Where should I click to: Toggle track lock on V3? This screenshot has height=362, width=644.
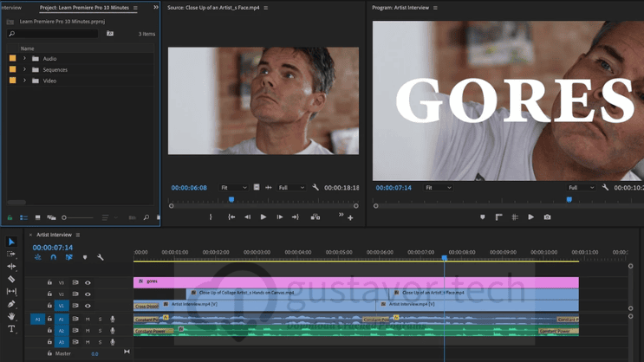pyautogui.click(x=49, y=282)
